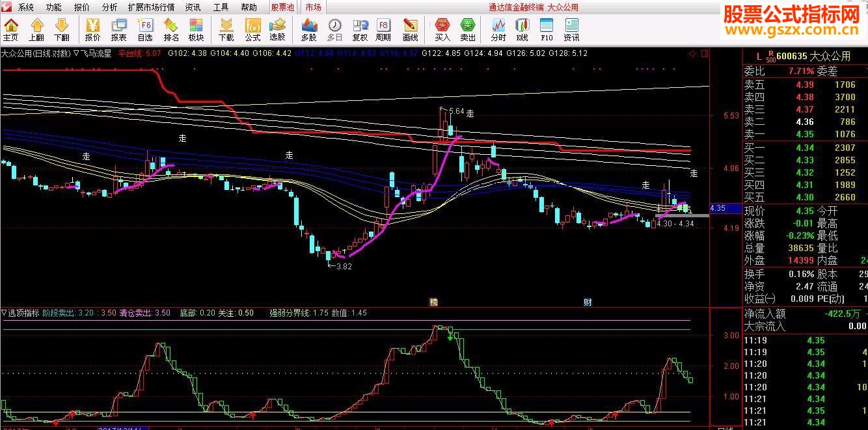
Task: Click the 下翻 page-down arrow icon
Action: pyautogui.click(x=62, y=30)
